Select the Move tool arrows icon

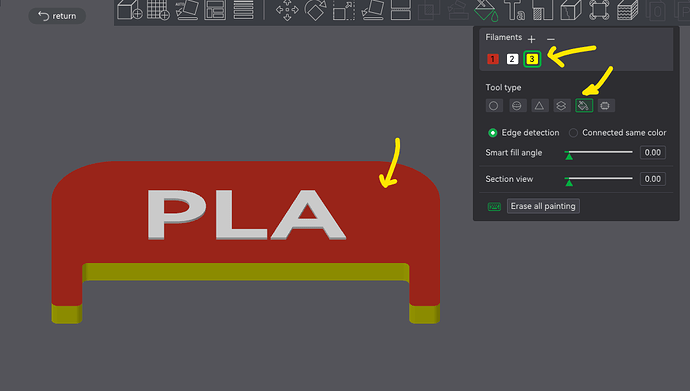pyautogui.click(x=287, y=10)
